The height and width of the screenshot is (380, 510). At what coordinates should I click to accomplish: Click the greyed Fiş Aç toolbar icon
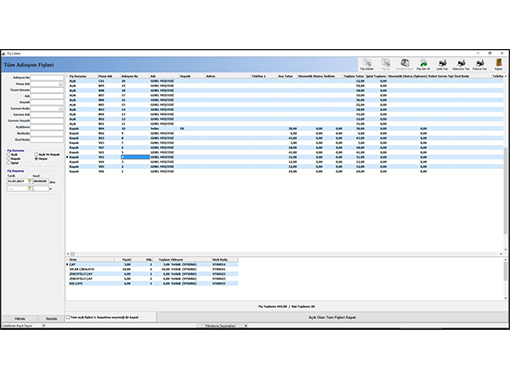(x=386, y=64)
